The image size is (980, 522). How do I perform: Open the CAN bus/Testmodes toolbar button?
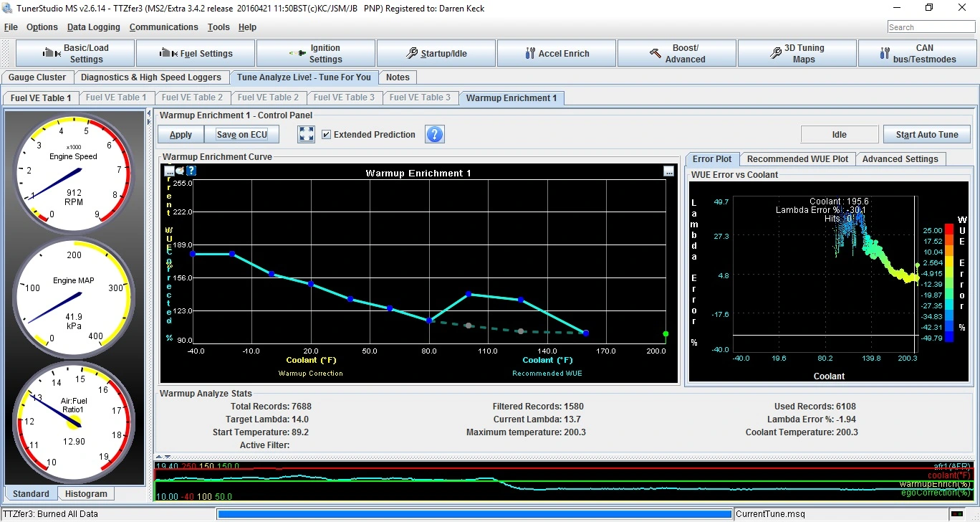[916, 54]
